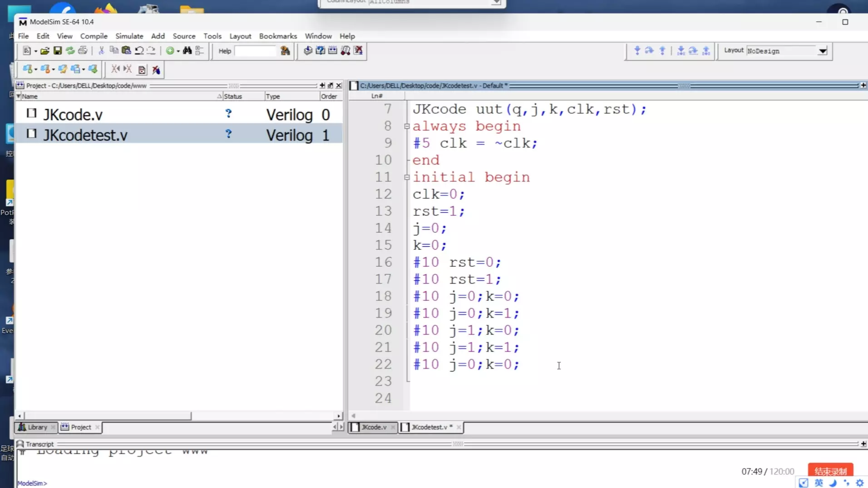Screen dimensions: 868x488
Task: Click the first wave toolbar icon in second row
Action: point(27,69)
